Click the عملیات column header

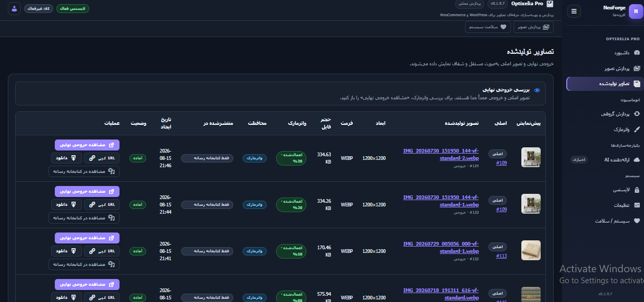click(112, 123)
